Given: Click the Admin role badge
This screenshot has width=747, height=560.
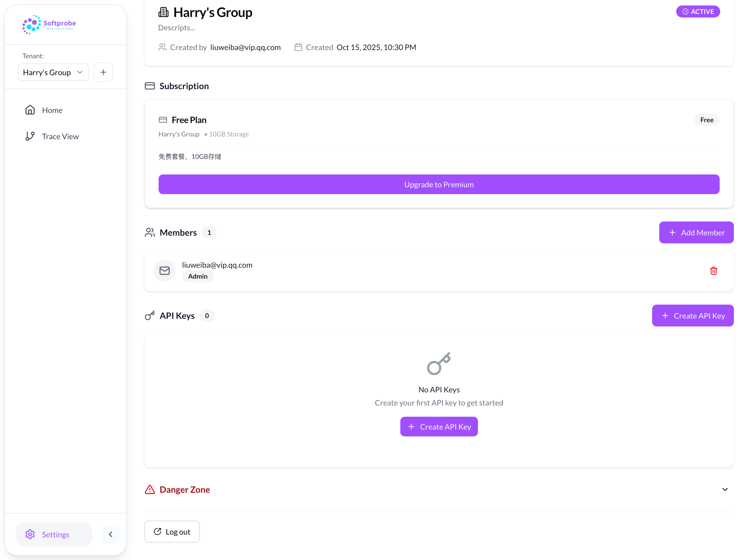Looking at the screenshot, I should [198, 276].
